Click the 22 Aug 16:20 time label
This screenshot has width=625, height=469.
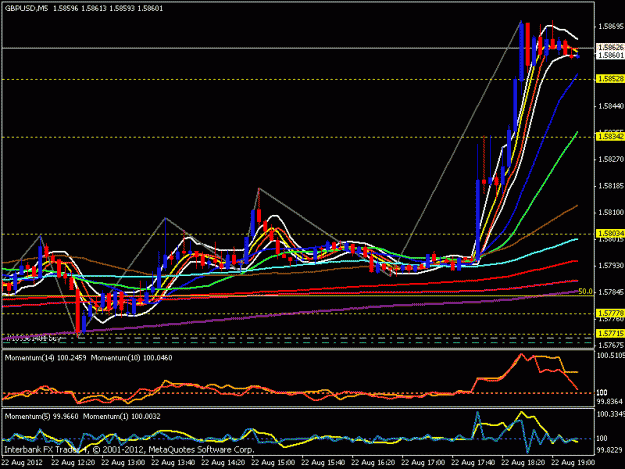tap(373, 463)
